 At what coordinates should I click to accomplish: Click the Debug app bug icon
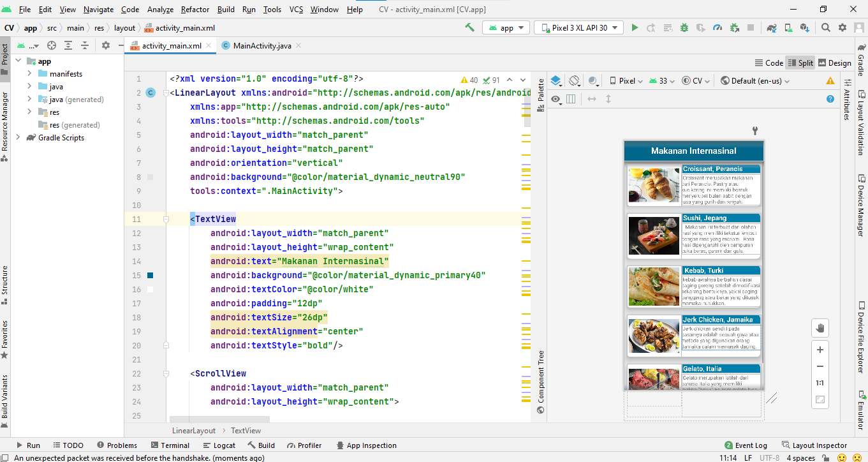pos(684,28)
